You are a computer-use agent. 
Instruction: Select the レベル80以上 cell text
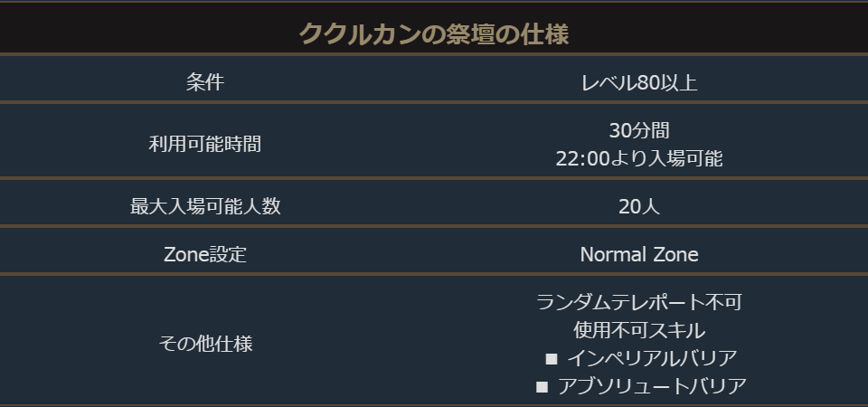639,82
